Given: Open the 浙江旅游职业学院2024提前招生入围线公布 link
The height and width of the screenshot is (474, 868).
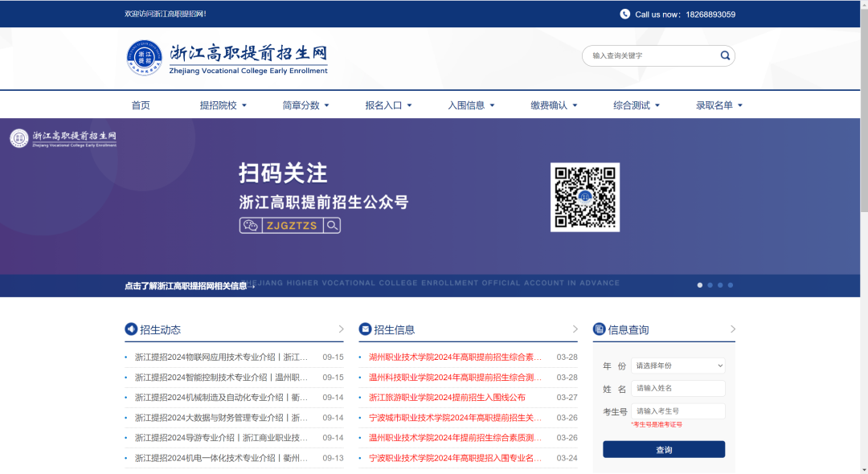Looking at the screenshot, I should click(x=448, y=398).
